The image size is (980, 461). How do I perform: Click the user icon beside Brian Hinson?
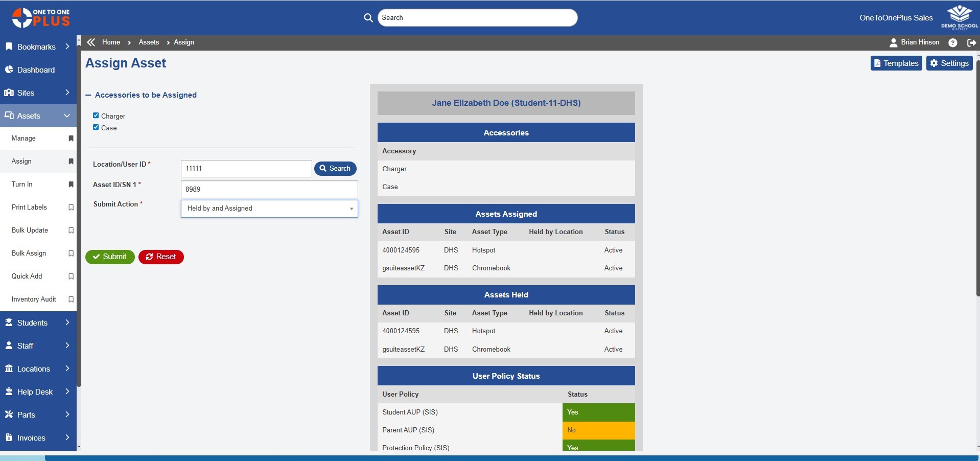(x=894, y=42)
